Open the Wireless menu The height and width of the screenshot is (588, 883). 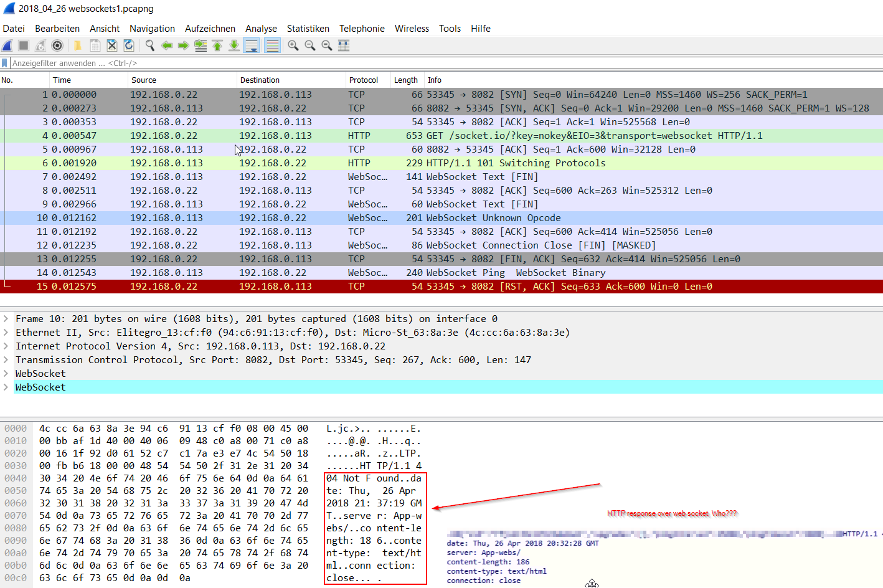[412, 29]
